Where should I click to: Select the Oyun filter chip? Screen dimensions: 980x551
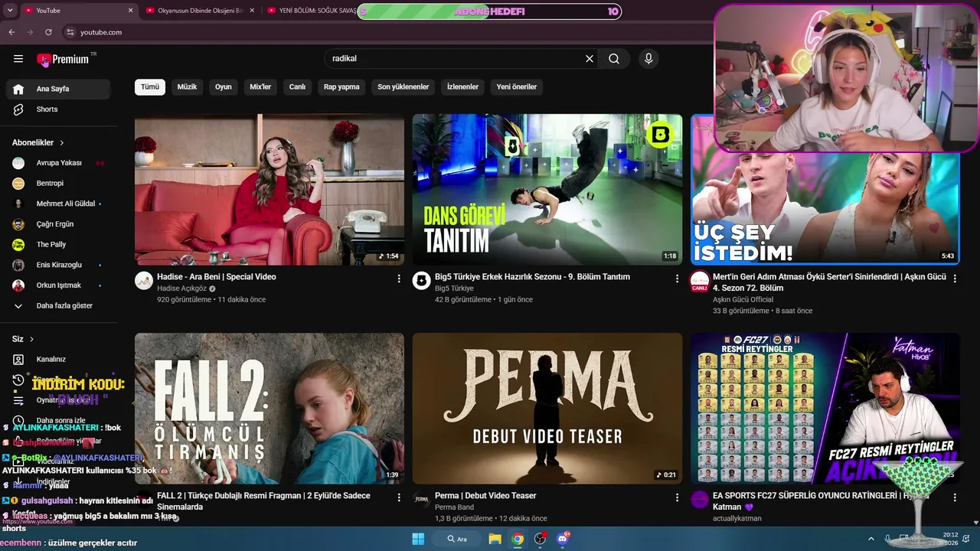tap(224, 87)
